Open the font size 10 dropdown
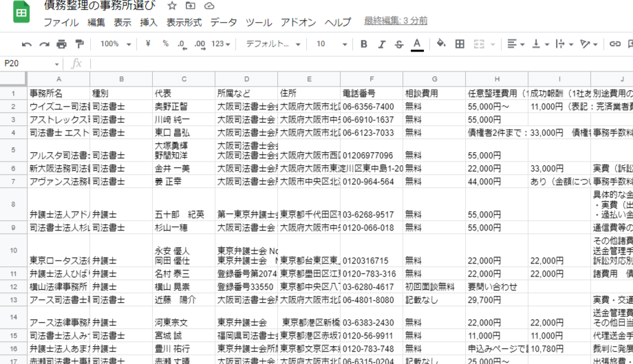Screen dimensions: 633x364 [330, 44]
